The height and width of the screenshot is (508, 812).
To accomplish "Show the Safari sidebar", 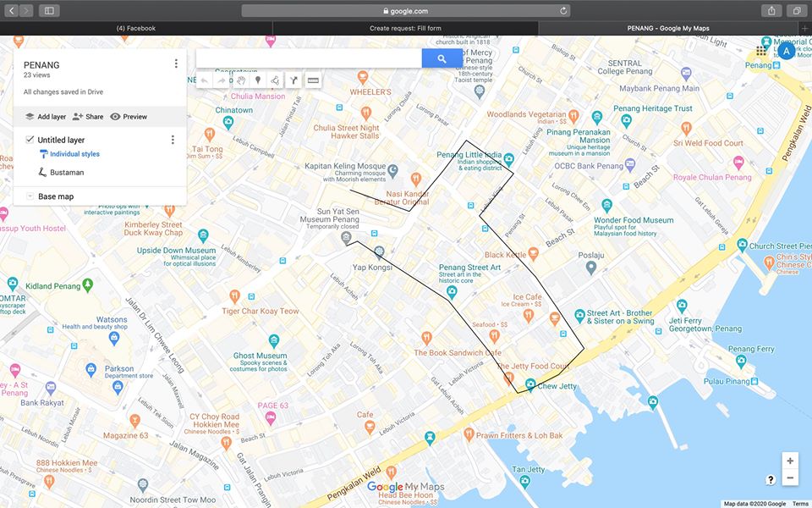I will (49, 10).
